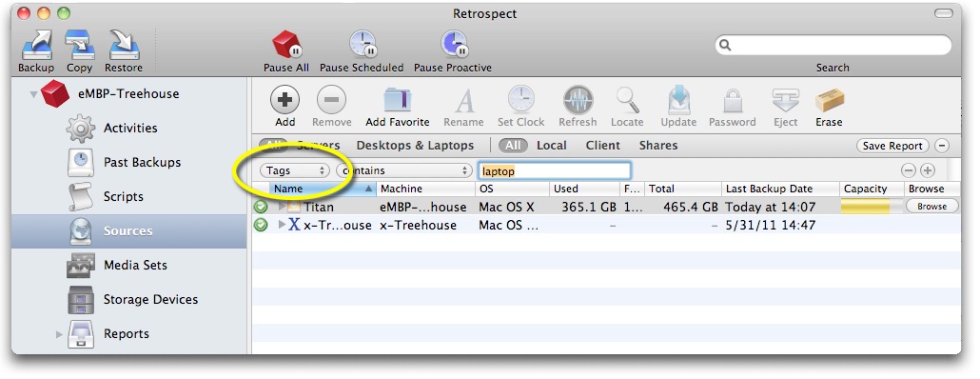Sort by the OS column header
The image size is (980, 379).
[513, 189]
